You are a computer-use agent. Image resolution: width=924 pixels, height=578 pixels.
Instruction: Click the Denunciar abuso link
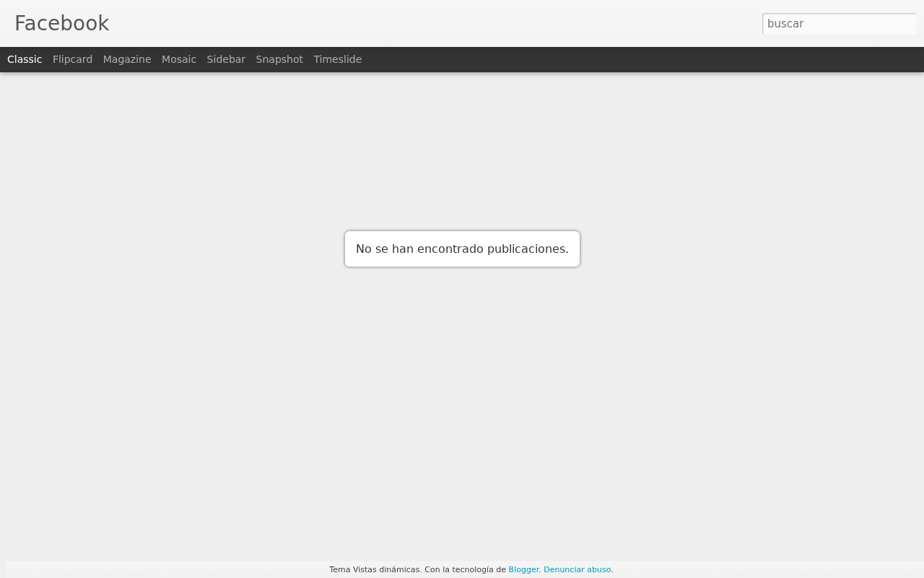pos(577,569)
